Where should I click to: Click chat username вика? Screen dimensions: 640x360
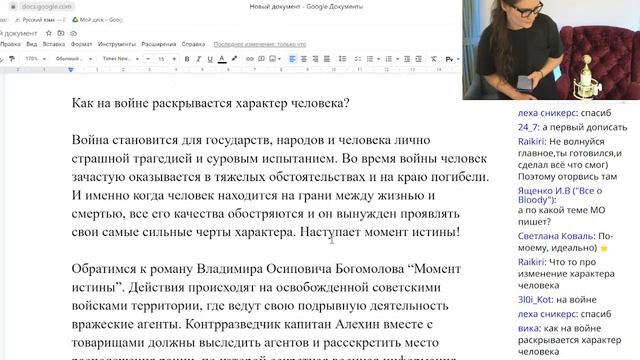529,328
